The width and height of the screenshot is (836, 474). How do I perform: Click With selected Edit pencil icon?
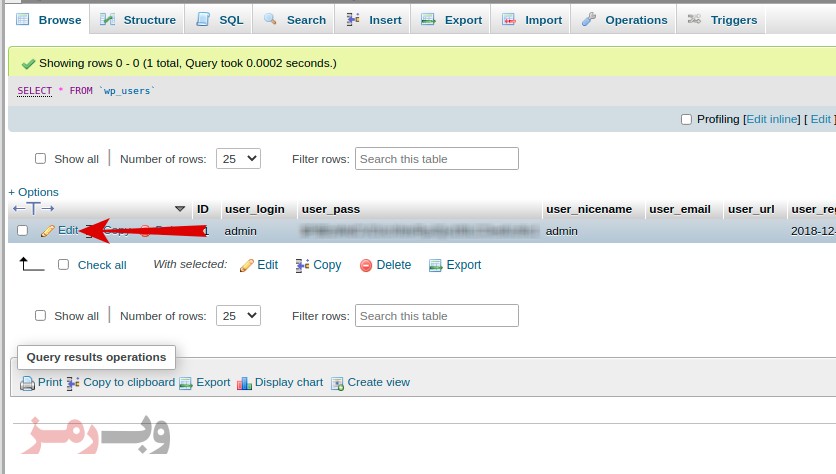coord(247,265)
